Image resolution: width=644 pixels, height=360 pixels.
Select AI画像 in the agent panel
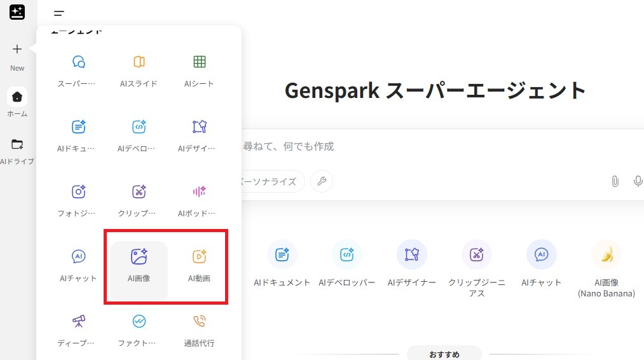[x=139, y=270]
